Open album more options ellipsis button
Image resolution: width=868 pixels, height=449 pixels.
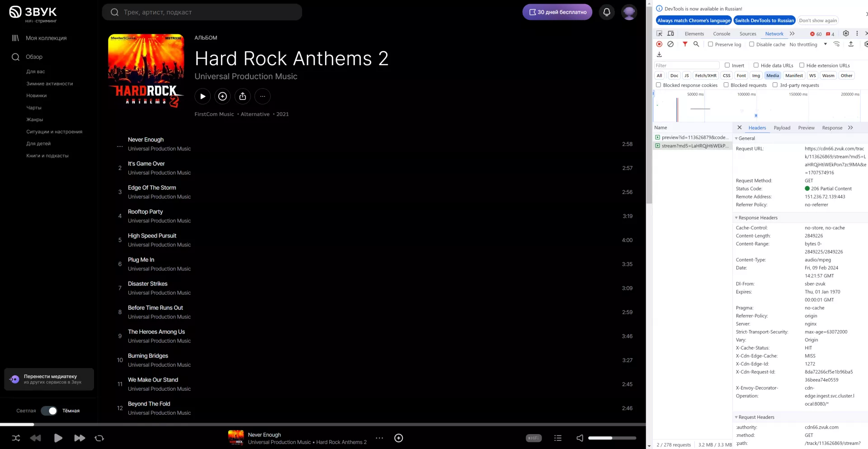263,96
